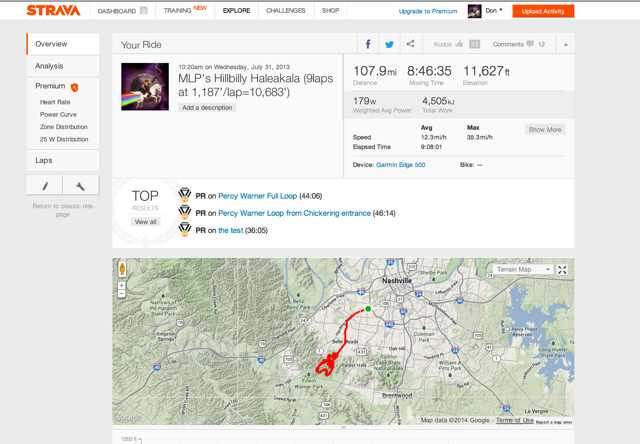This screenshot has height=444, width=640.
Task: Click the pencil edit icon in the sidebar
Action: [x=45, y=186]
